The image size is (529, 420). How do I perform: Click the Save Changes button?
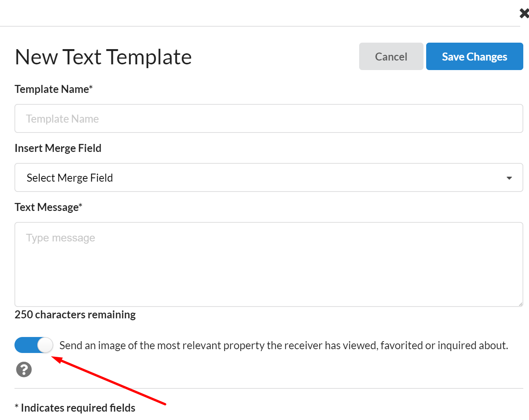[474, 56]
